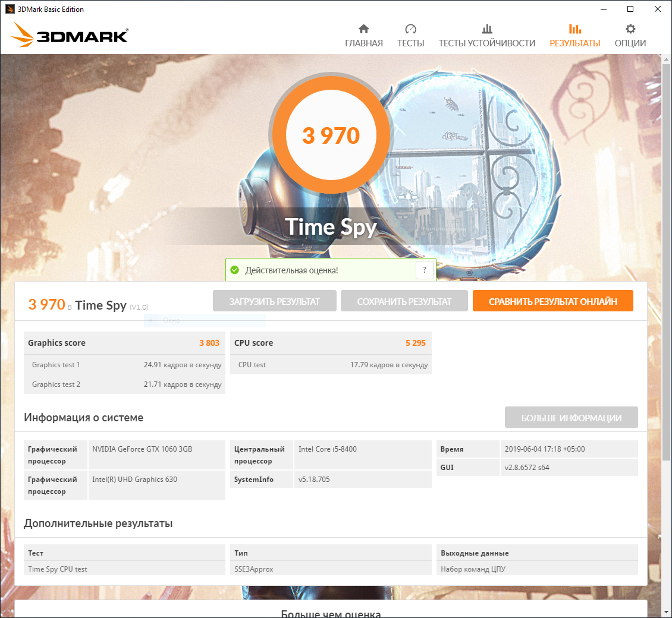The height and width of the screenshot is (618, 672).
Task: Click the 3DMark title bar app icon
Action: pos(10,9)
